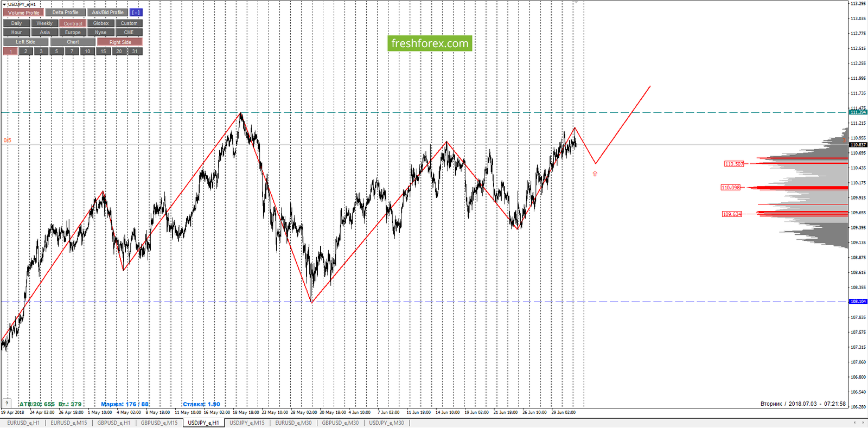Viewport: 868px width, 428px height.
Task: Switch to the USDJPY_e,M30 chart tab
Action: click(x=386, y=423)
